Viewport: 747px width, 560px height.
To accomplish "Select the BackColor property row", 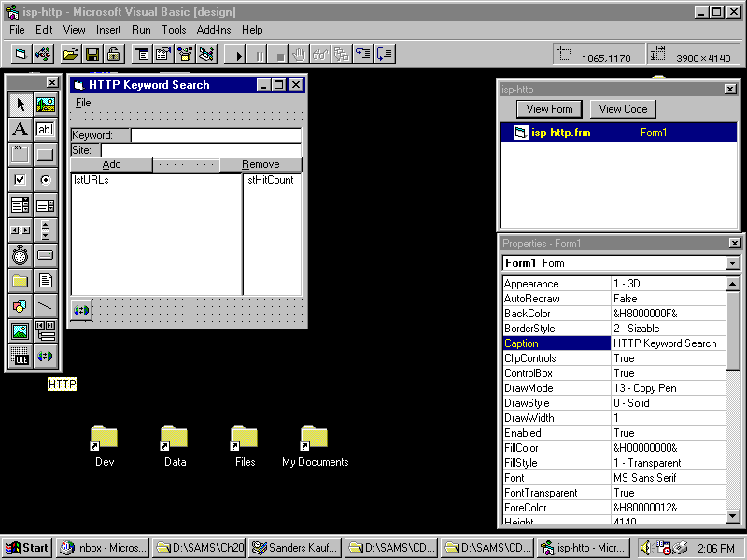I will pos(556,314).
